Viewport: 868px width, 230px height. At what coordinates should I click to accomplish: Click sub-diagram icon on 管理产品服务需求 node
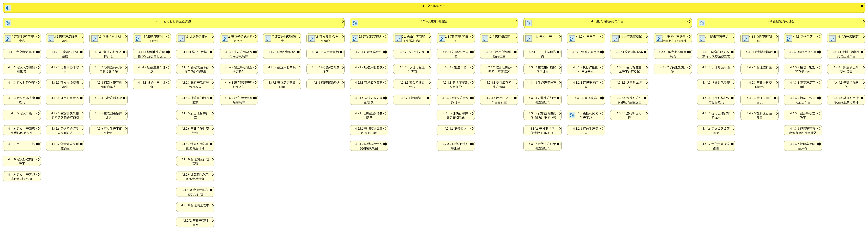coord(51,38)
